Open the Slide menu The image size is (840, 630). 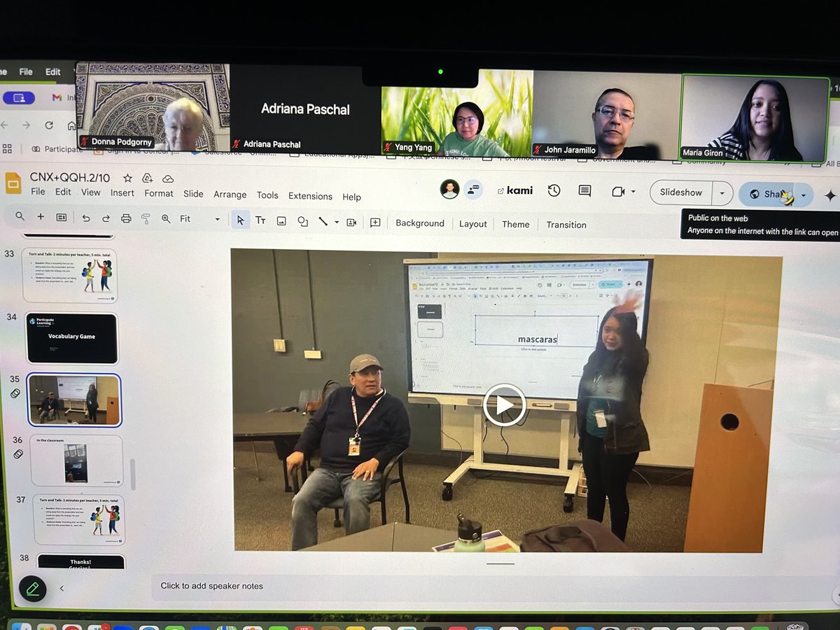(193, 194)
